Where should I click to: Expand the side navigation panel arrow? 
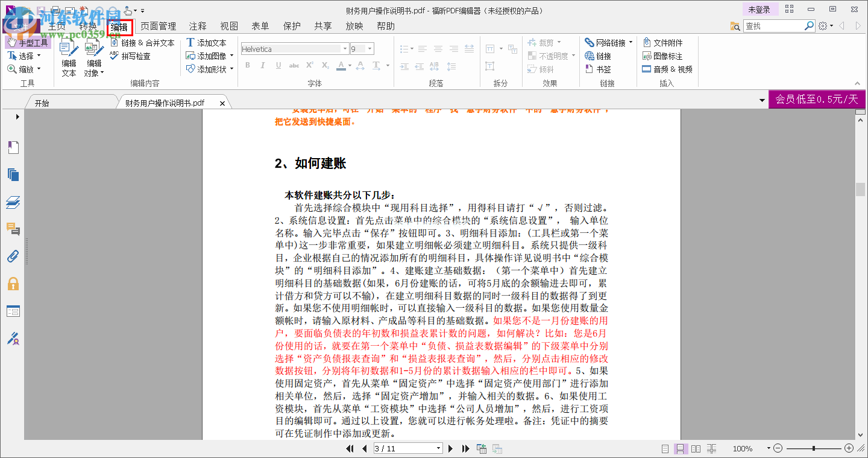[17, 116]
